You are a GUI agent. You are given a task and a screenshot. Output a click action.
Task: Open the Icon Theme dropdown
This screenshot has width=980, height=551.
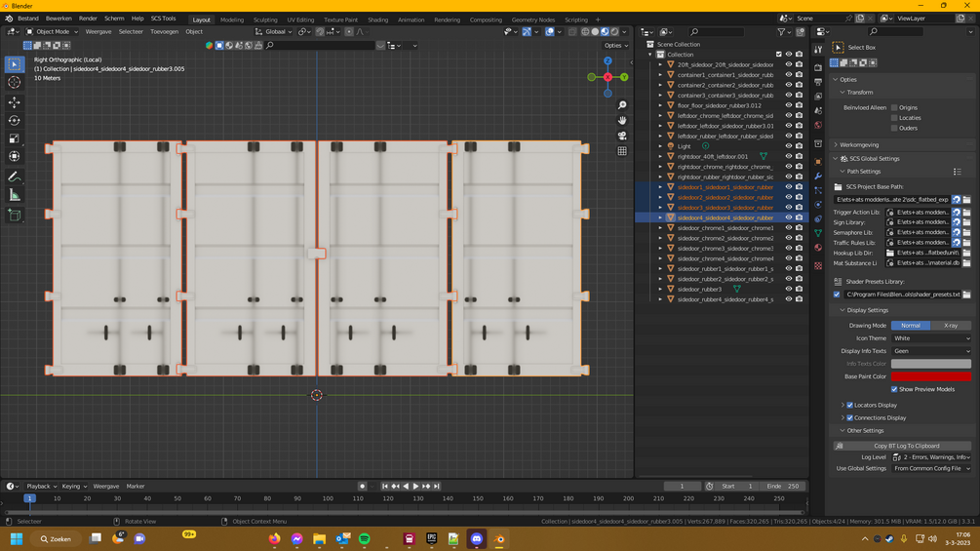[x=931, y=338]
